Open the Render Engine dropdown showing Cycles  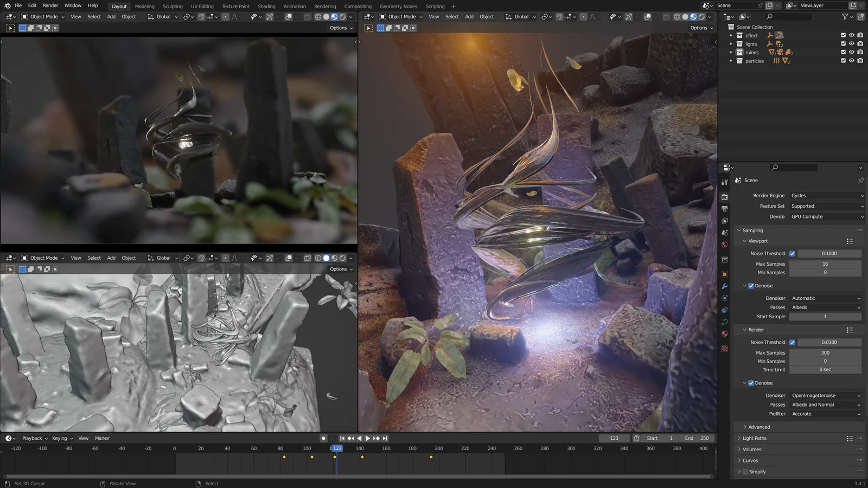[826, 195]
